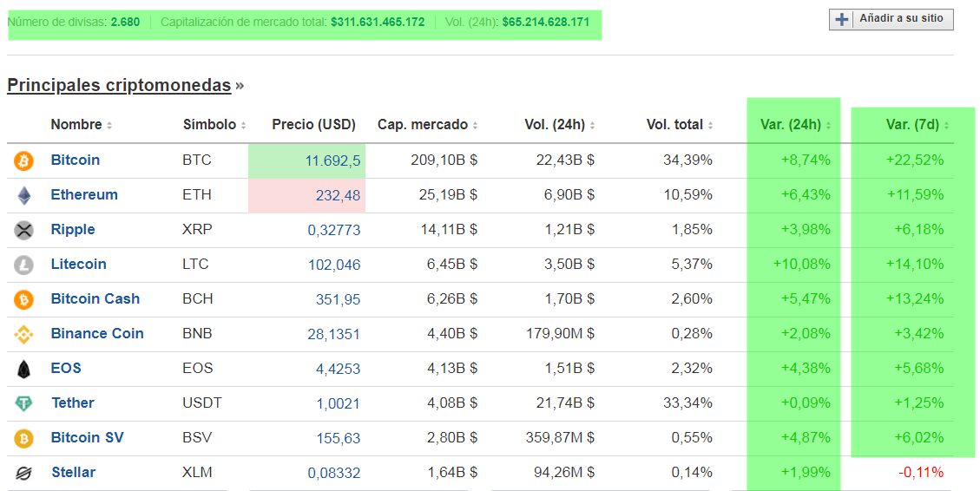The width and height of the screenshot is (980, 491).
Task: Click the Bitcoin price 11.692,5 cell
Action: tap(333, 161)
